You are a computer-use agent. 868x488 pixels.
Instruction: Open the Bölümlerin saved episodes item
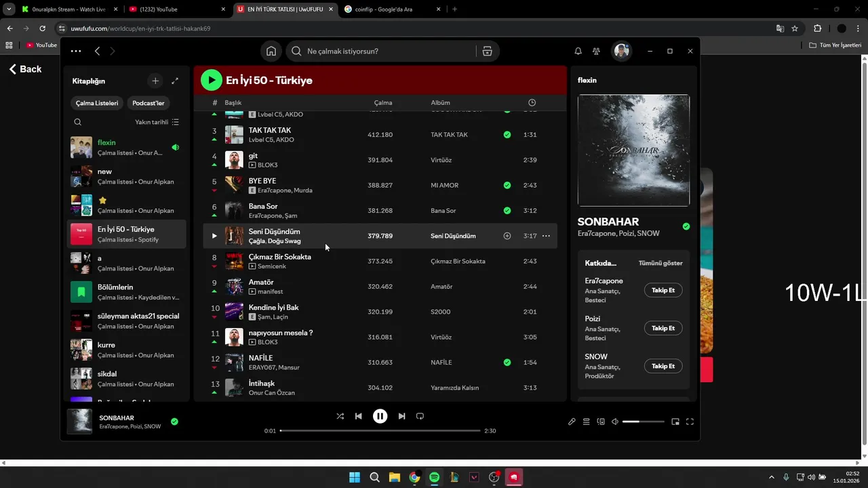coord(125,292)
